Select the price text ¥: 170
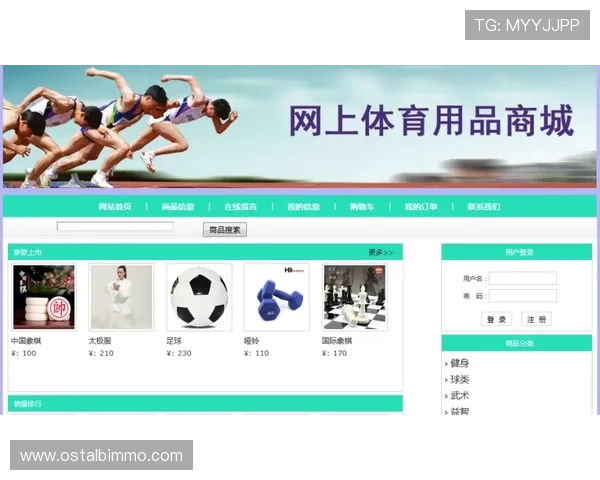Screen dimensions: 600x480 click(x=335, y=353)
